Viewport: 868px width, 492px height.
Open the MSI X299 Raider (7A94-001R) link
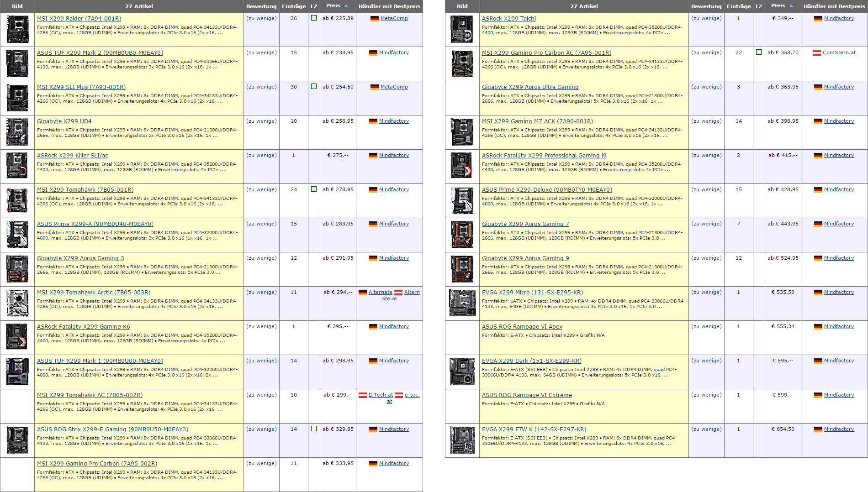tap(79, 19)
